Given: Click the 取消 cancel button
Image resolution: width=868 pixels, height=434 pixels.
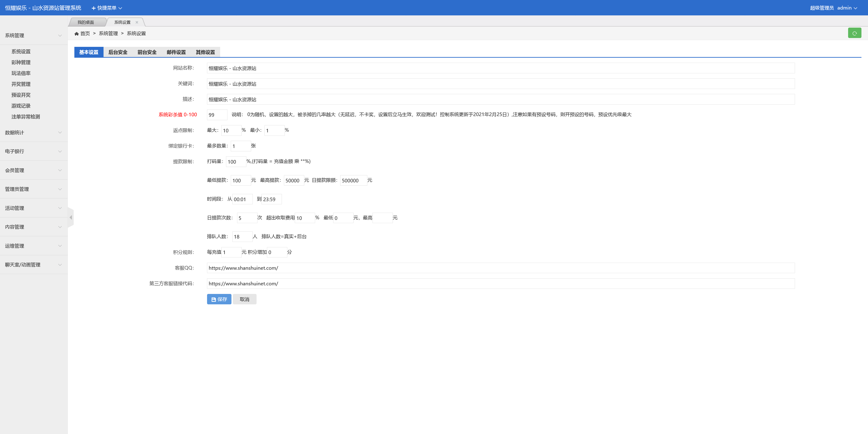Looking at the screenshot, I should pos(244,299).
